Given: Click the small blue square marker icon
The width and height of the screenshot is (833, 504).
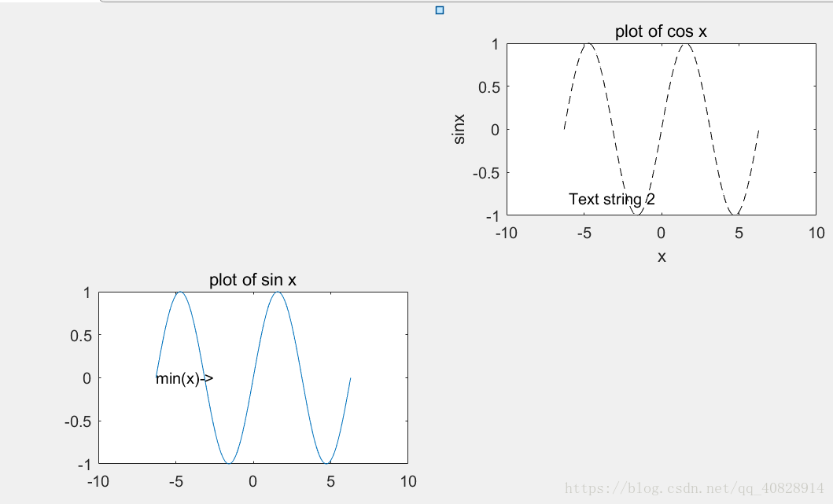Looking at the screenshot, I should (440, 10).
